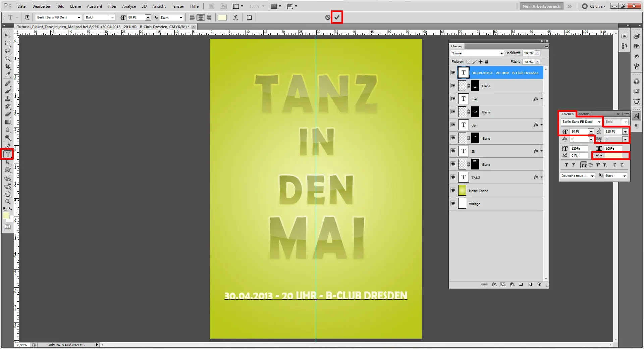Enable All Caps in the Zeichen panel

(584, 165)
